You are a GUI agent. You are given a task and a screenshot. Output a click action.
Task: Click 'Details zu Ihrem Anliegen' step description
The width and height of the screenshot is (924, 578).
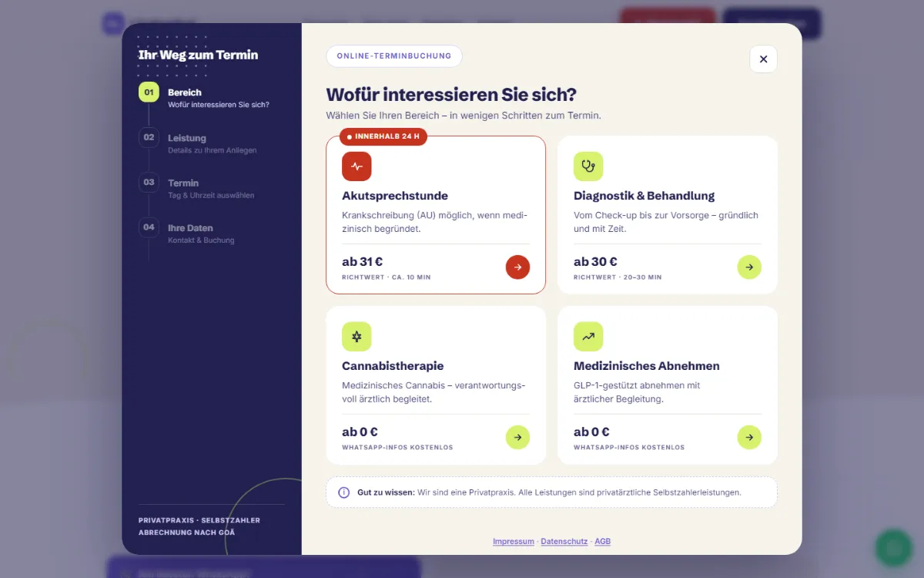tap(213, 150)
